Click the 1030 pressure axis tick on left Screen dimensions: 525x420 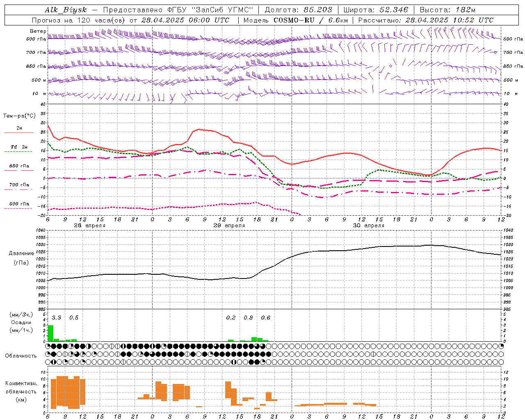coord(41,245)
